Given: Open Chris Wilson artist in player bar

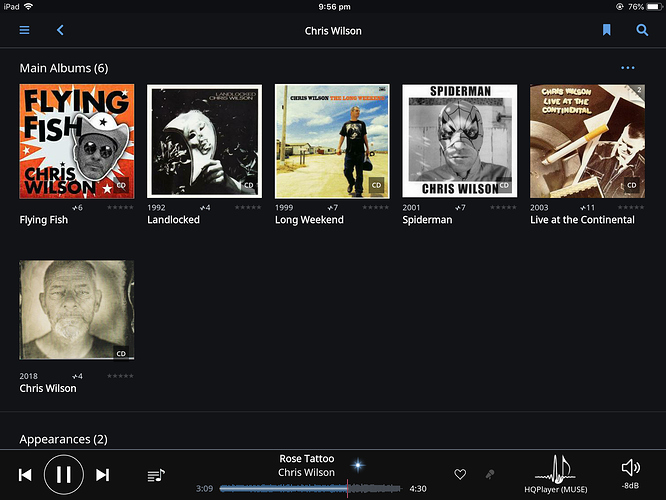Looking at the screenshot, I should pos(306,472).
